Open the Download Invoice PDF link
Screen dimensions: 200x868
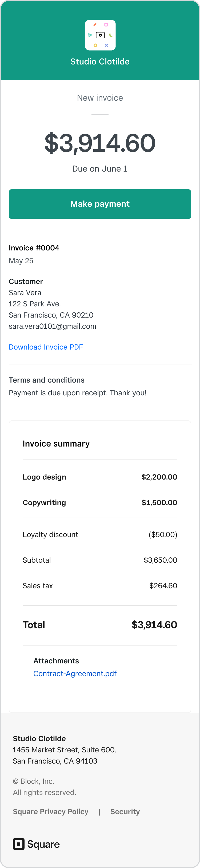coord(46,347)
